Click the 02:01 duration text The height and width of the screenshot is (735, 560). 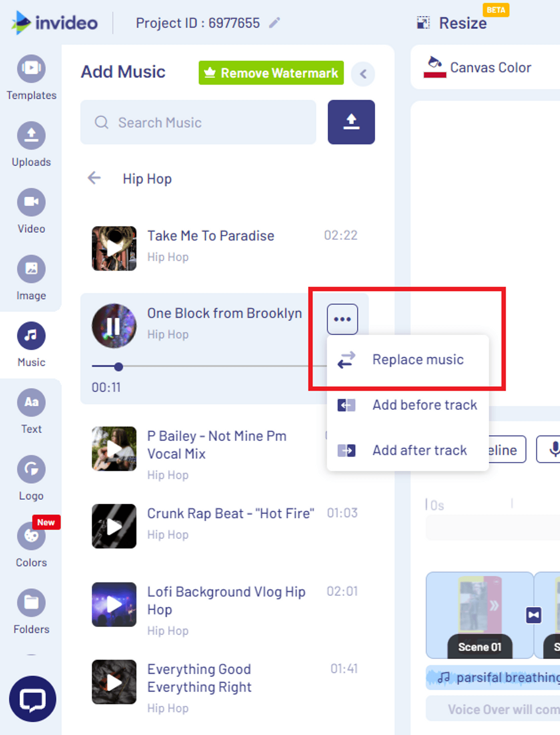tap(342, 591)
